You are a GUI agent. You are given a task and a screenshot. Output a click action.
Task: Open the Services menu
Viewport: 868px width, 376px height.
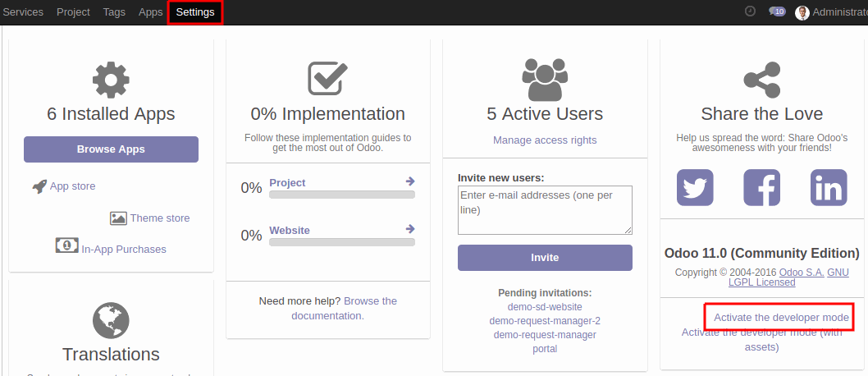click(x=23, y=12)
